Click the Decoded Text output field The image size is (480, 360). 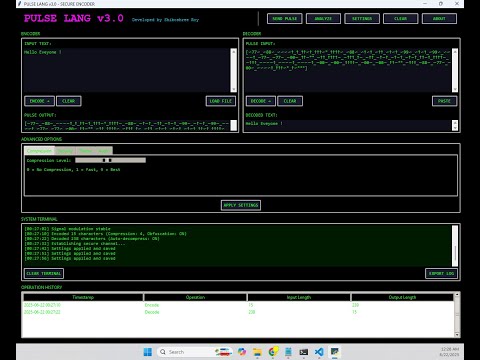348,126
